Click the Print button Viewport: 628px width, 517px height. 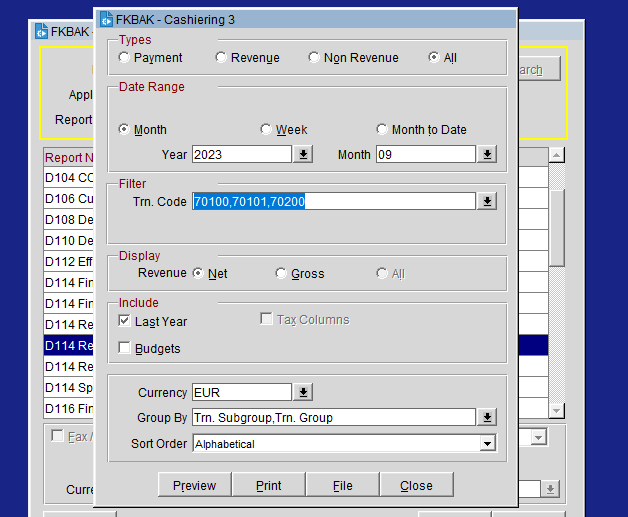(x=268, y=486)
